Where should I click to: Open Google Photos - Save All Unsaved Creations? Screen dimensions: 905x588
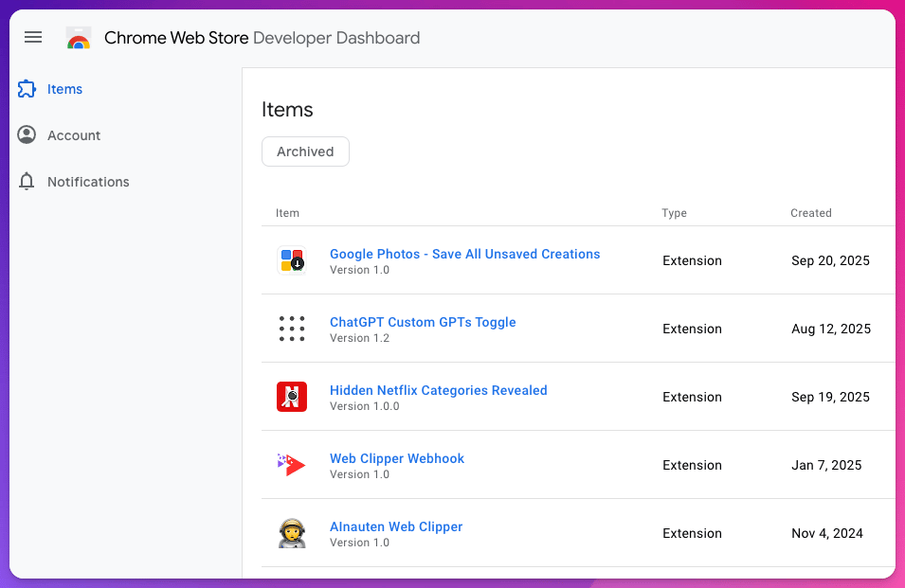[x=464, y=254]
